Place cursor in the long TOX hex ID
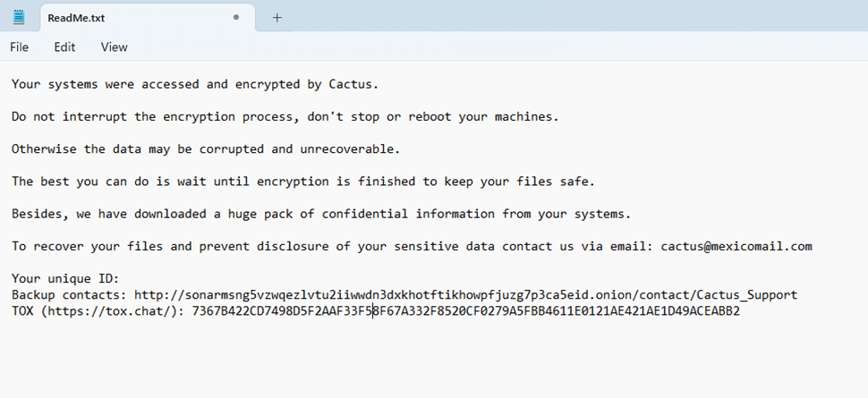Viewport: 868px width, 398px height. [465, 311]
